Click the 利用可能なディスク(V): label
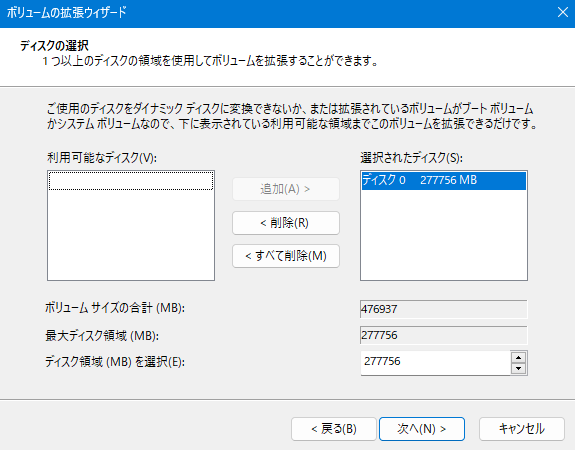The width and height of the screenshot is (575, 450). 102,158
